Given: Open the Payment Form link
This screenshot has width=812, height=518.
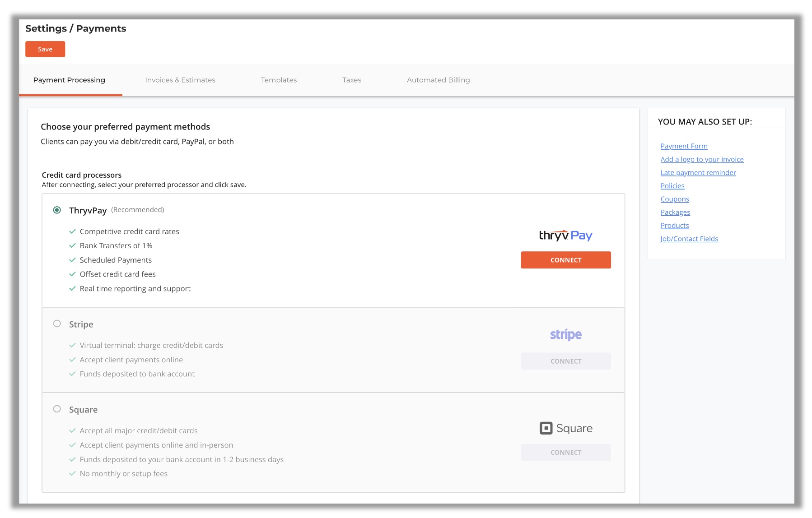Looking at the screenshot, I should (x=684, y=146).
